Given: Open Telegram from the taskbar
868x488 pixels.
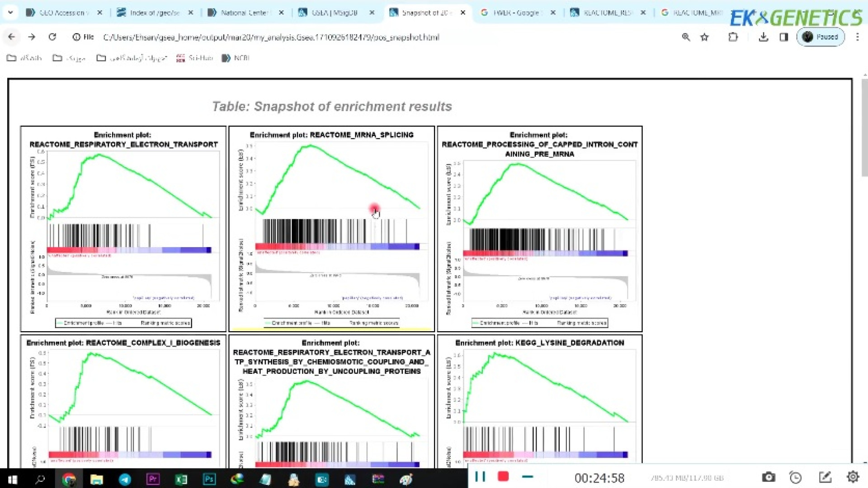Looking at the screenshot, I should click(x=125, y=479).
